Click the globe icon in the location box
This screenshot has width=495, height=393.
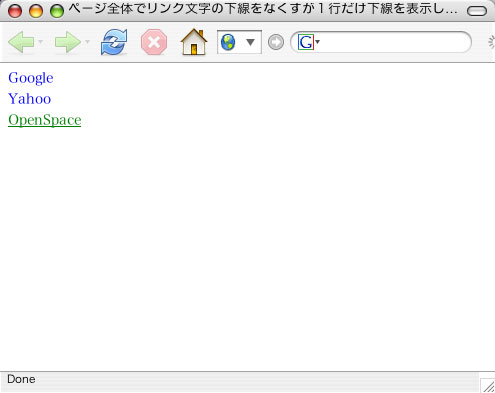(x=228, y=42)
